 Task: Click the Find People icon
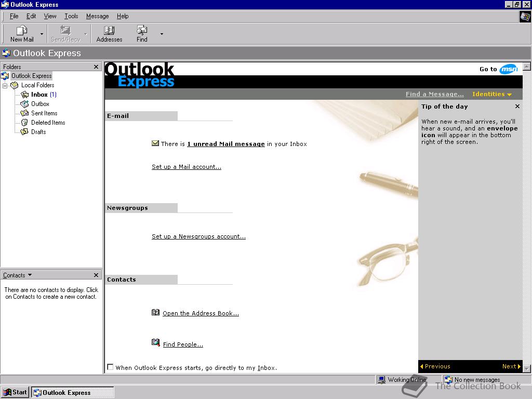coord(155,343)
